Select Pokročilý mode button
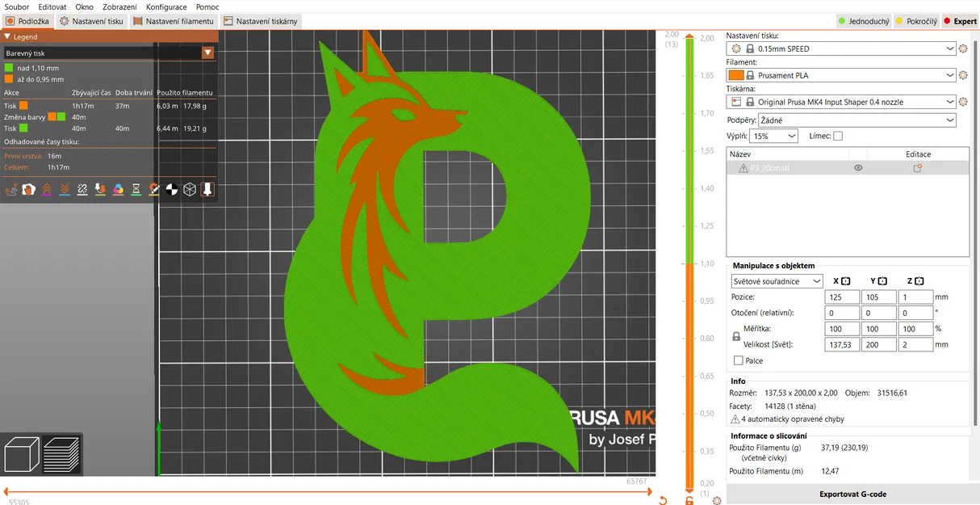Viewport: 980px width, 505px height. click(x=916, y=21)
